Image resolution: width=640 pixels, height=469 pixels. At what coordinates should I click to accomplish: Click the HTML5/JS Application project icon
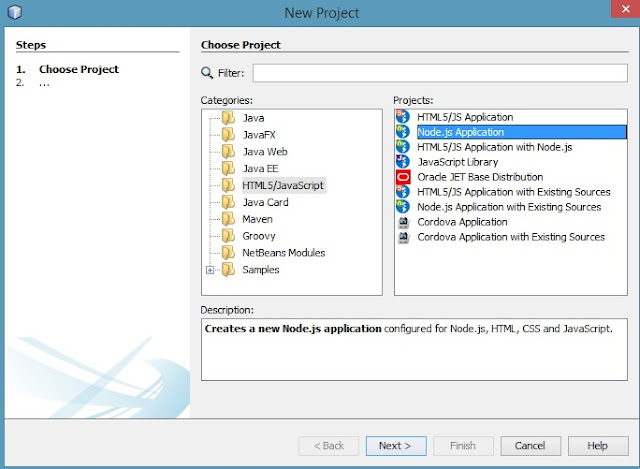tap(403, 117)
